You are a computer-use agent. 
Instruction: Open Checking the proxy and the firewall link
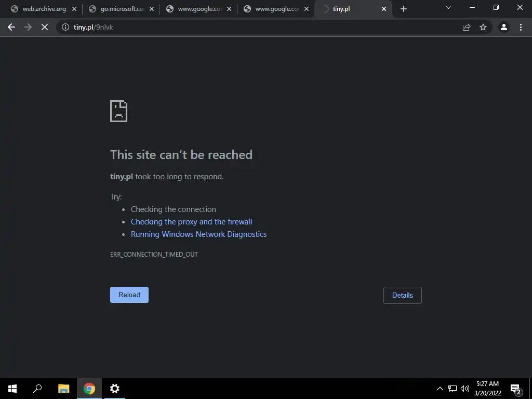tap(191, 221)
